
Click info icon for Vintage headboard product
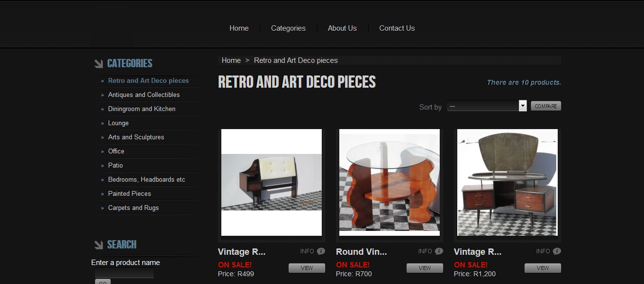pyautogui.click(x=321, y=251)
